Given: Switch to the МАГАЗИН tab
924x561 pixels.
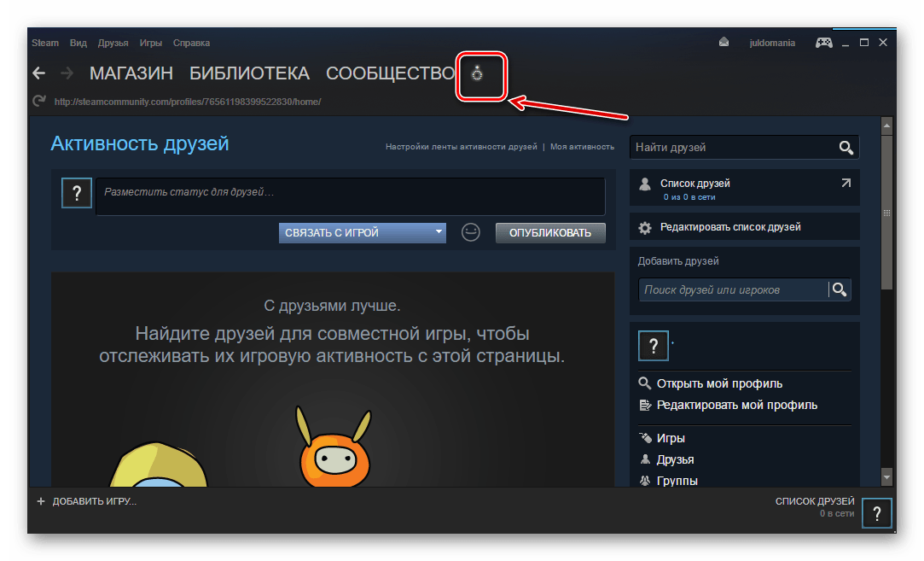Looking at the screenshot, I should [131, 73].
